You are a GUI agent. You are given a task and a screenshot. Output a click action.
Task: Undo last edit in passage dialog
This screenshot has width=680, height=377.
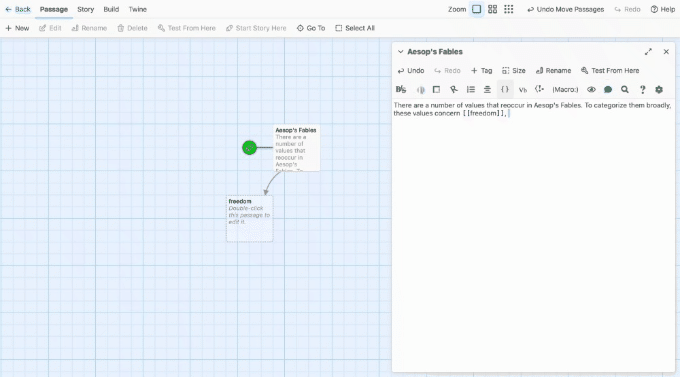(x=411, y=71)
